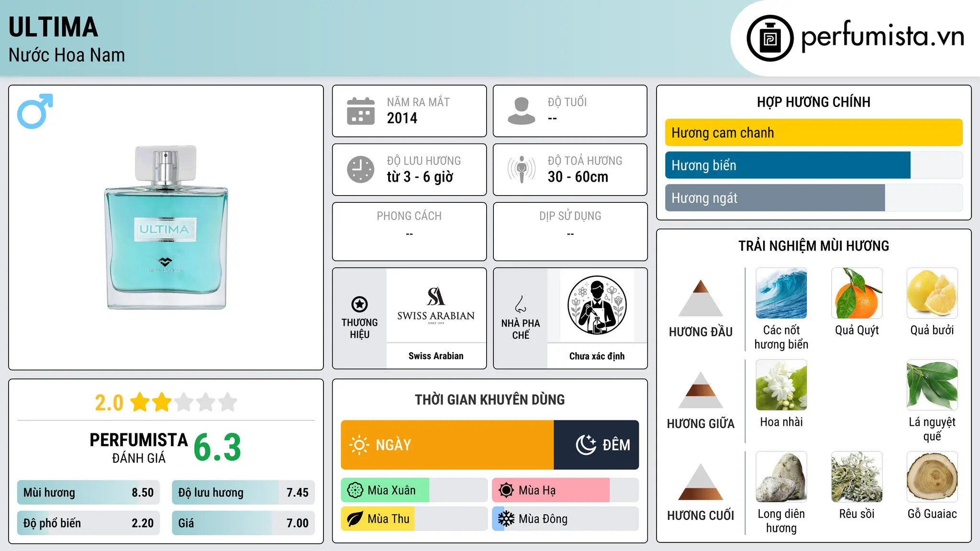Click the Ultima perfume bottle image
Viewport: 980px width, 551px height.
point(166,227)
